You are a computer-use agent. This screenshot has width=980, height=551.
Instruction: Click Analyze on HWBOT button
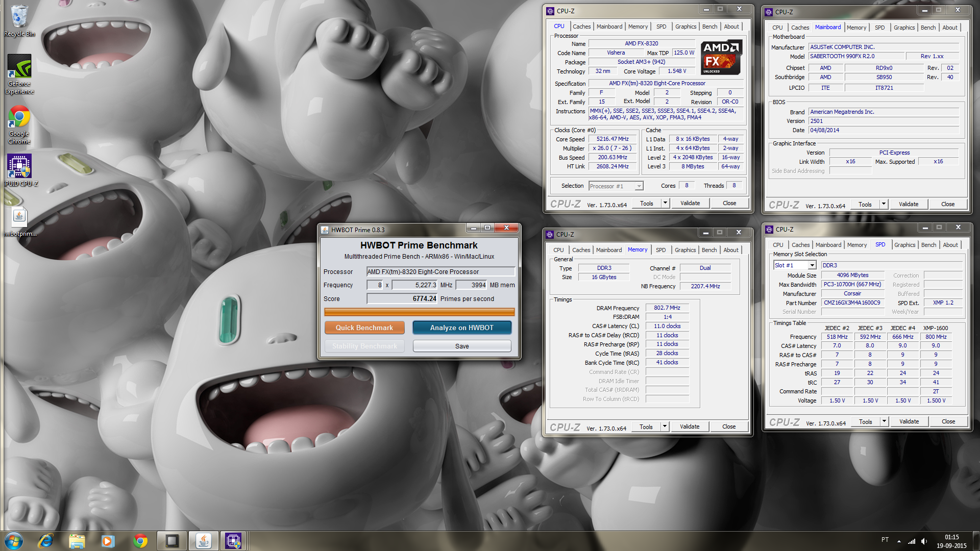click(462, 328)
